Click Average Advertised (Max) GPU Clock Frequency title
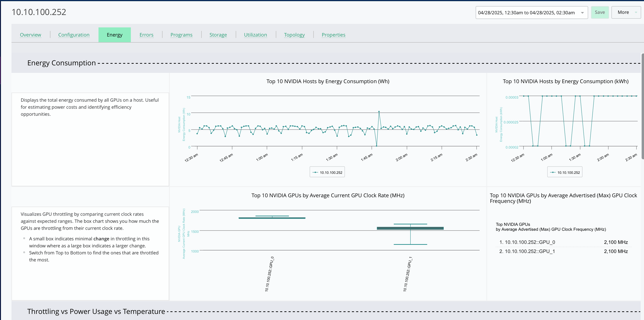Image resolution: width=644 pixels, height=320 pixels. [x=563, y=198]
